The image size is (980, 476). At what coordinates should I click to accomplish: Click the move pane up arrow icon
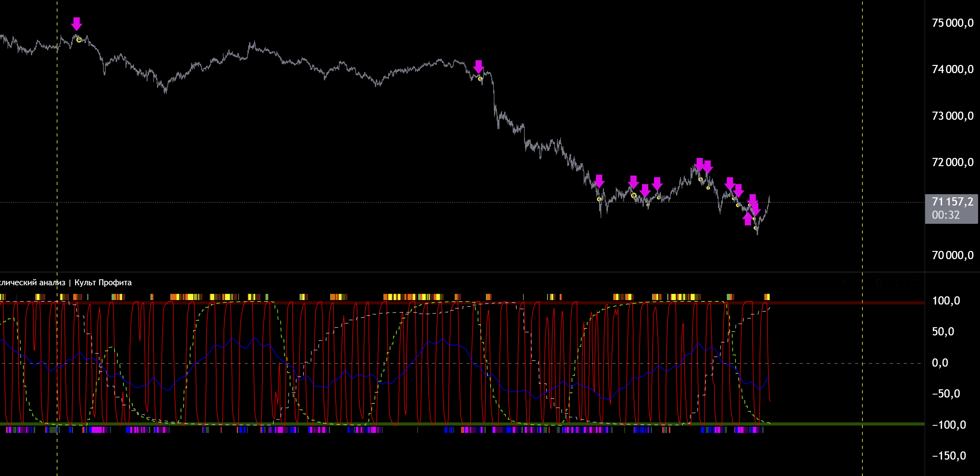(844, 282)
